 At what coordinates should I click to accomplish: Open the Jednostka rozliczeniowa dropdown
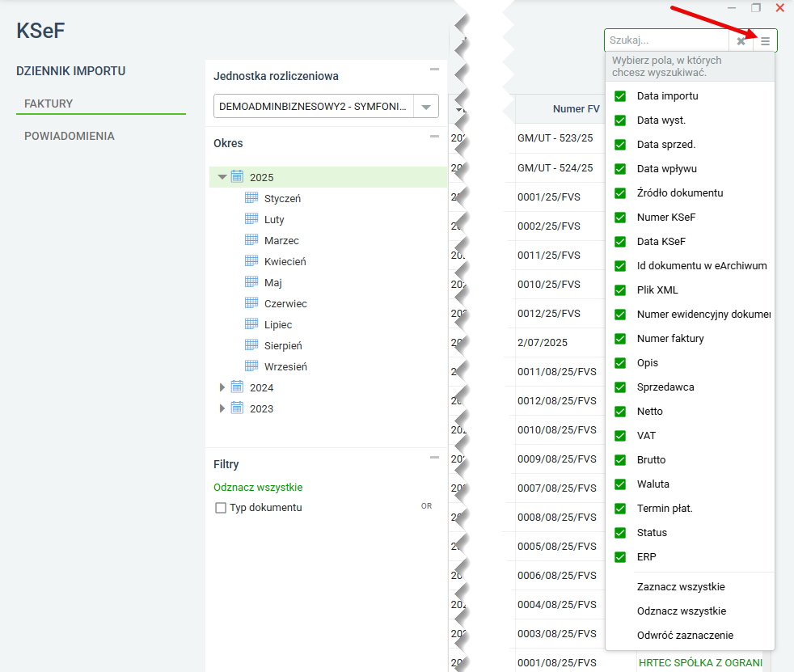pyautogui.click(x=425, y=107)
